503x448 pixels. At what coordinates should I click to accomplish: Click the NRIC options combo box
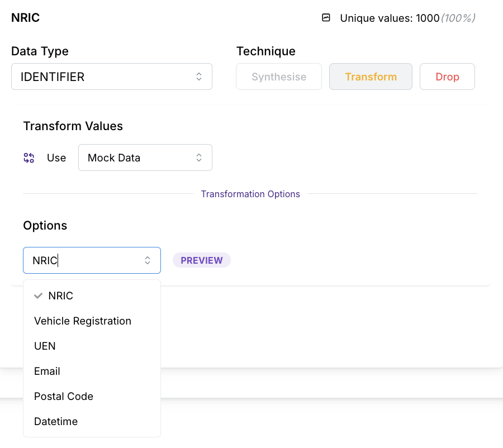(x=92, y=260)
